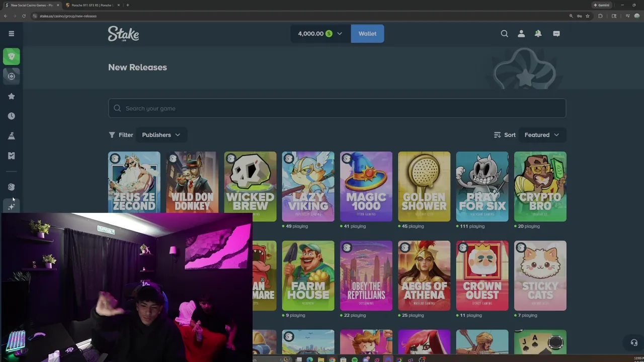Click the '111 playing' text
644x362 pixels.
[472, 226]
